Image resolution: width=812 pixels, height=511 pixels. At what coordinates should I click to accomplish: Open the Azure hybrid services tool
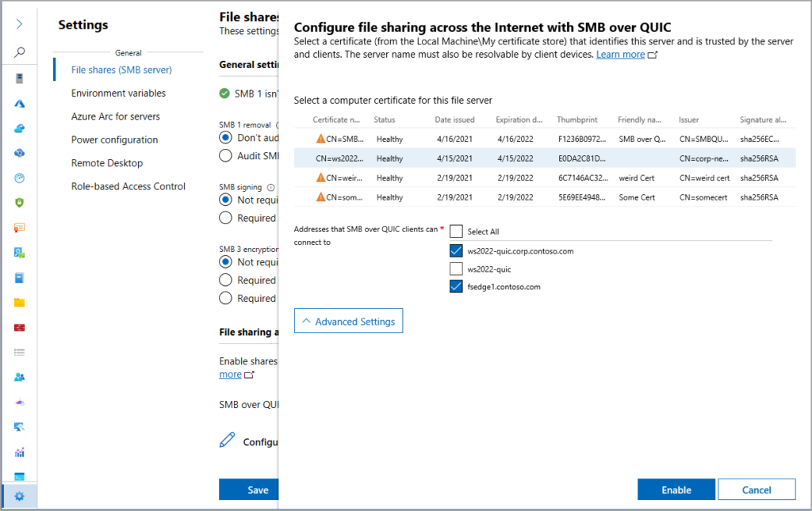point(20,103)
